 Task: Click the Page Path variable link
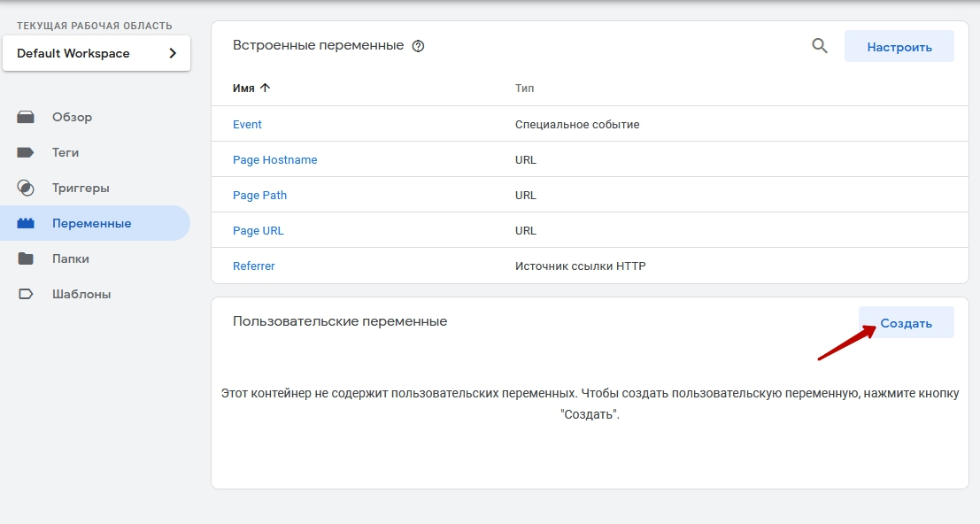(259, 196)
